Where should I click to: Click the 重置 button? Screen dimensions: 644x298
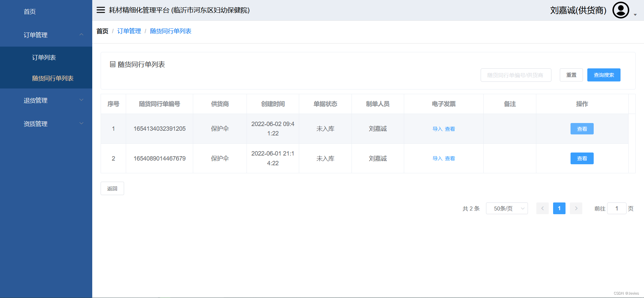point(571,75)
